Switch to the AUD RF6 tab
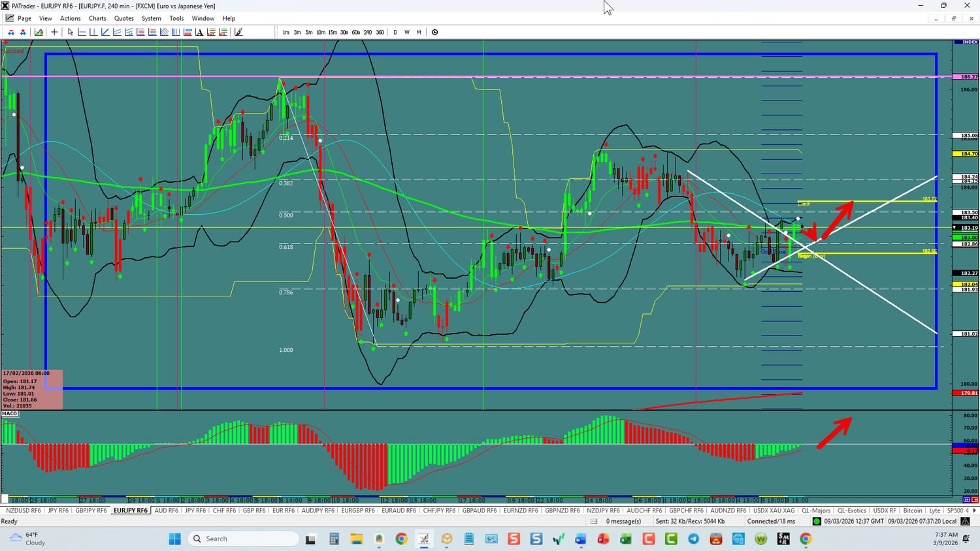980x551 pixels. pyautogui.click(x=166, y=511)
